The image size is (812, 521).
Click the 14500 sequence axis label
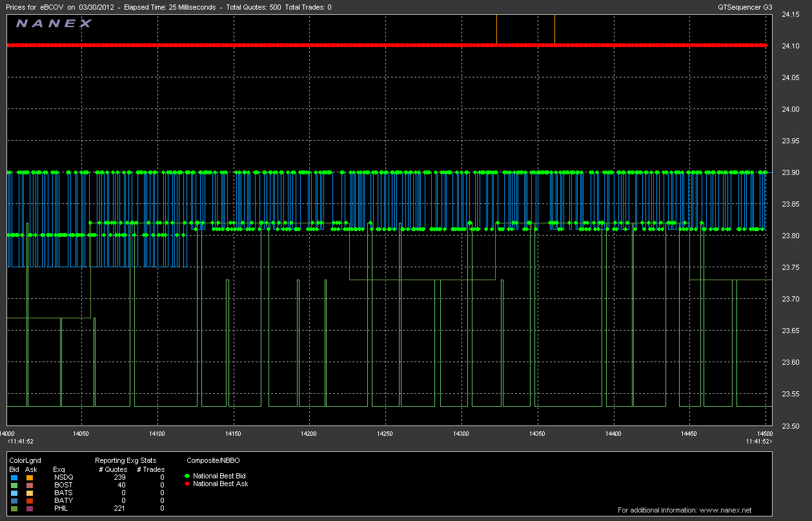click(764, 434)
